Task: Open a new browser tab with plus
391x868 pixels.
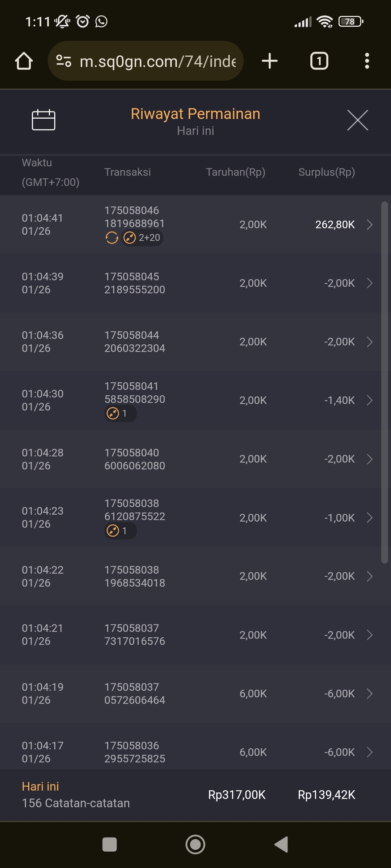Action: [x=270, y=61]
